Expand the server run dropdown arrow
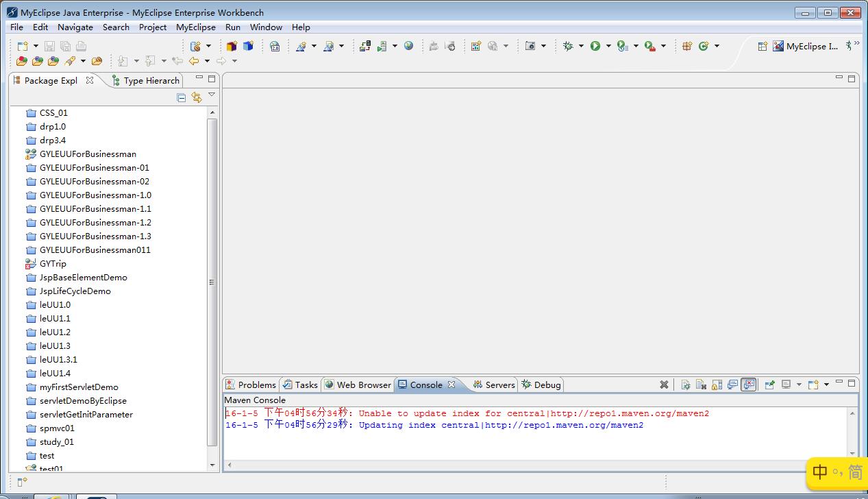Viewport: 868px width, 499px height. [395, 46]
